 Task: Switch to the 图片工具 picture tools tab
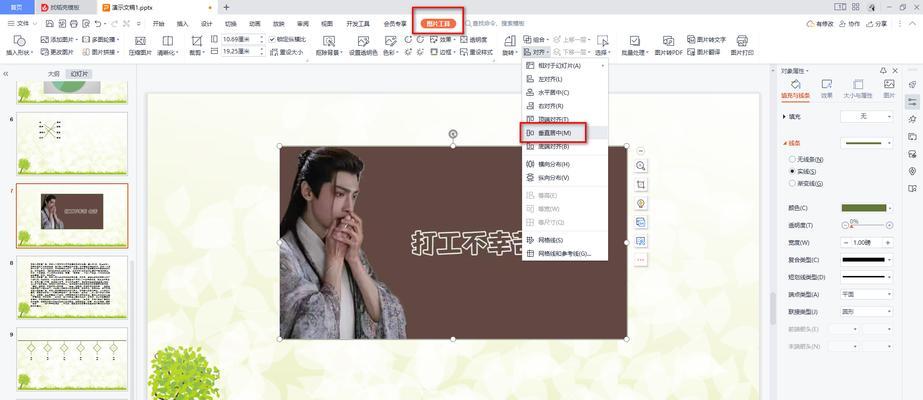tap(438, 24)
